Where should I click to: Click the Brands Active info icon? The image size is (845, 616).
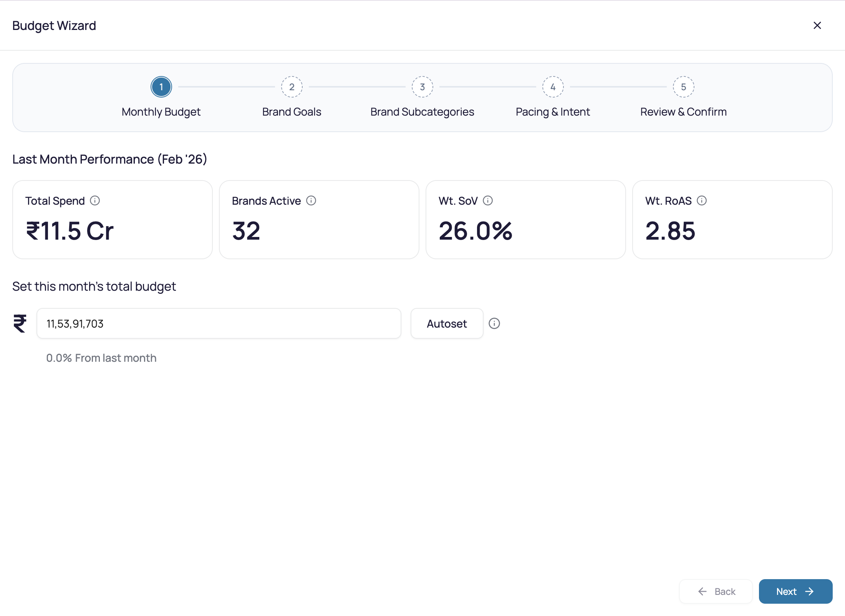click(x=311, y=201)
